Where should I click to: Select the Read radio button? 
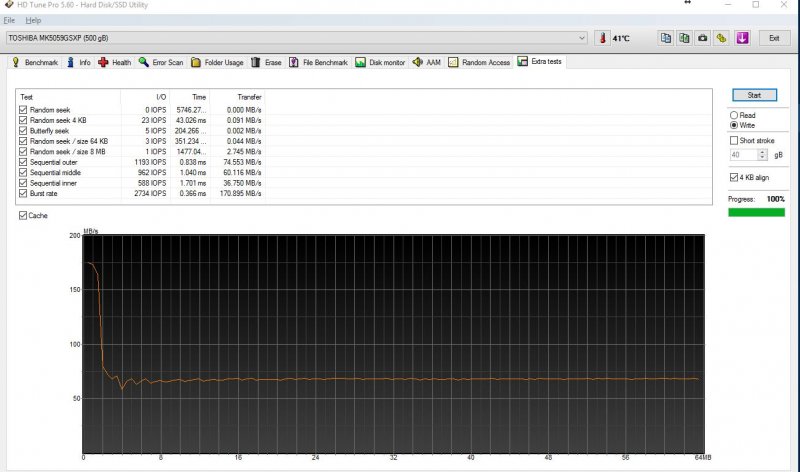735,115
